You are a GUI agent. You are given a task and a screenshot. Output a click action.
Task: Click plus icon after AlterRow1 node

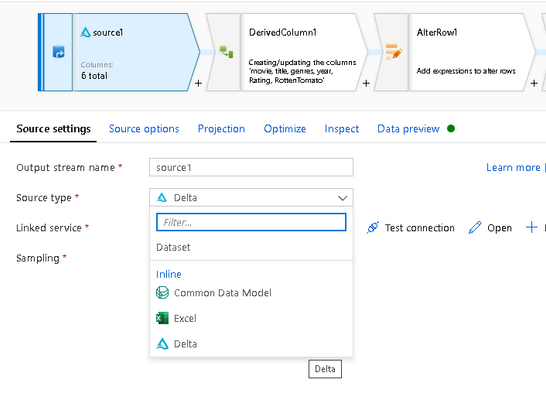(x=534, y=84)
